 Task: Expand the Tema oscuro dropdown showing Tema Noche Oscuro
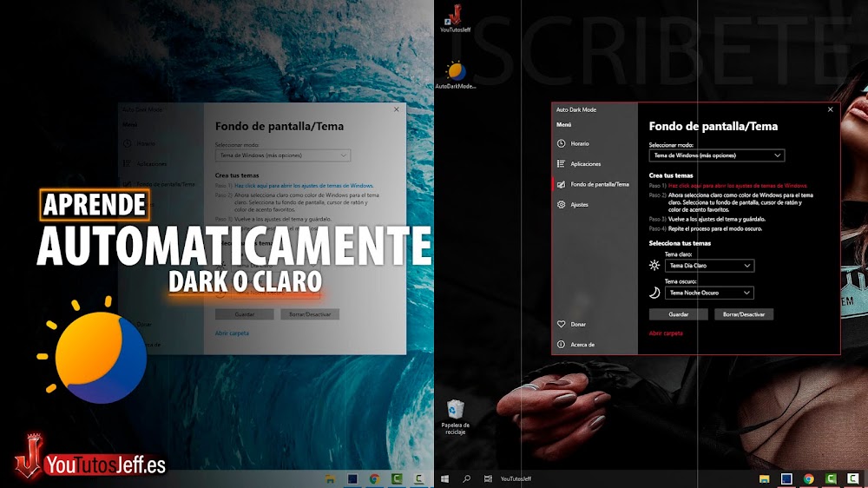[x=709, y=293]
